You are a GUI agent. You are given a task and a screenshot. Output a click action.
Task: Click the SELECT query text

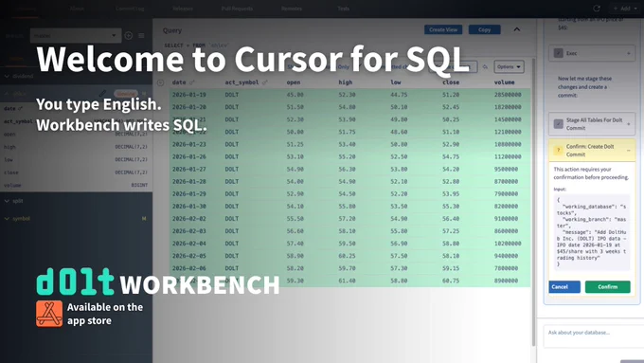[x=197, y=45]
